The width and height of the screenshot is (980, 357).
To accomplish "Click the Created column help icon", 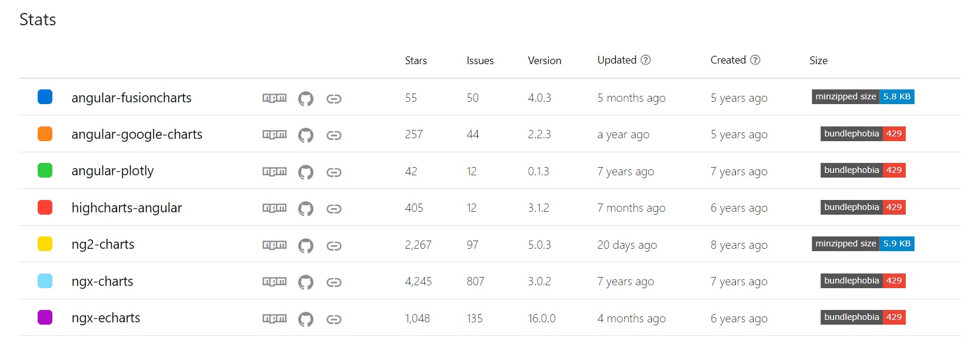I will tap(756, 60).
